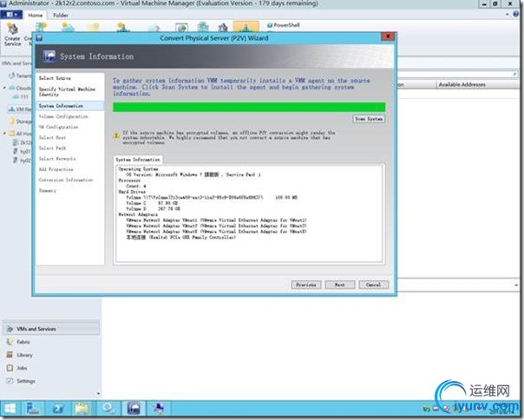Click the Next button
The image size is (524, 420).
tap(340, 285)
